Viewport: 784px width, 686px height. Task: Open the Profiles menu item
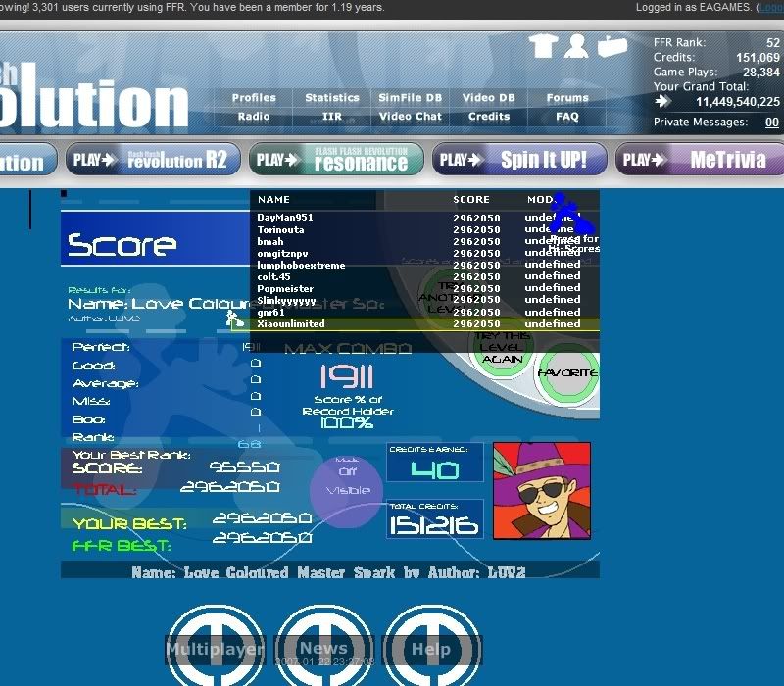[254, 98]
